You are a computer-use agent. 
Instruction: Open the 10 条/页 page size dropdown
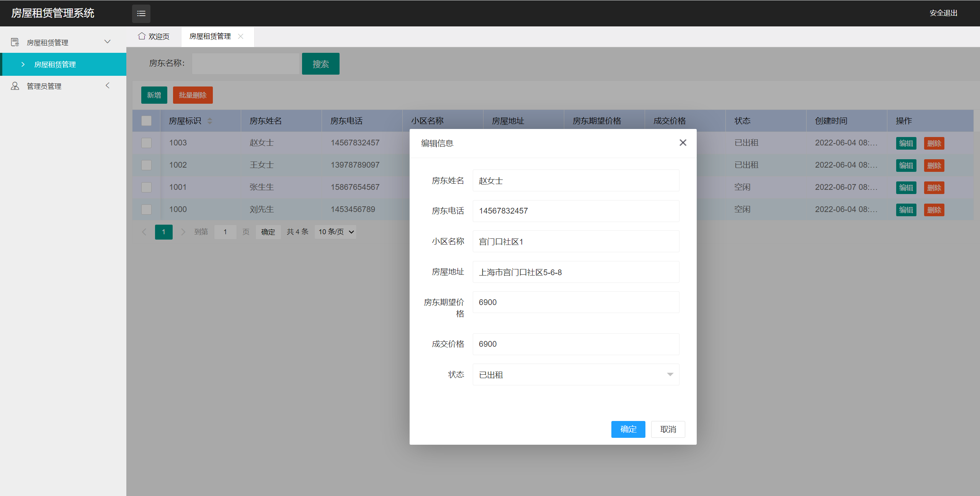click(336, 232)
